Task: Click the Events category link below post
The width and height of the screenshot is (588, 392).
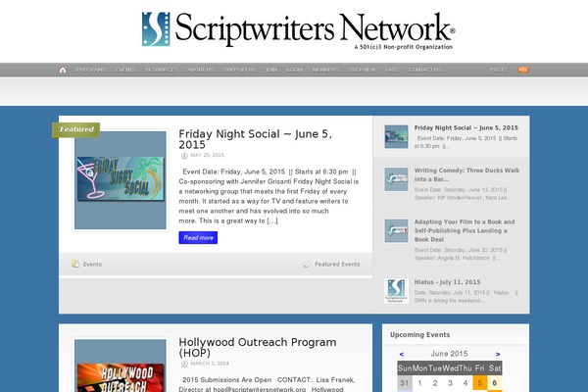Action: pos(92,264)
